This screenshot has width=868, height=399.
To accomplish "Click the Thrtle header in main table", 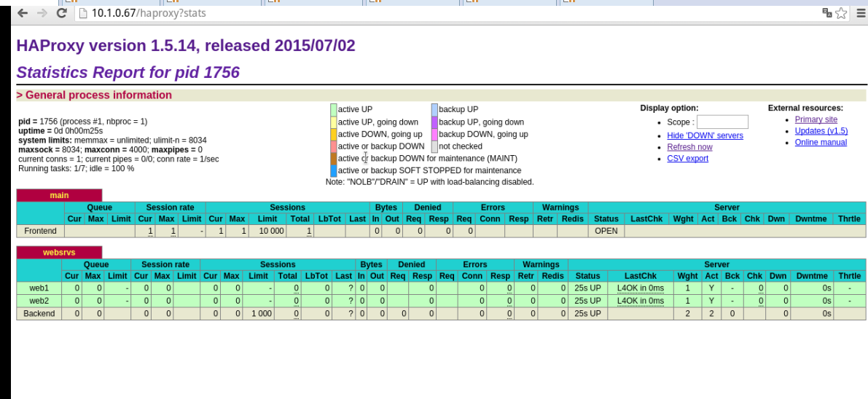I will tap(850, 218).
